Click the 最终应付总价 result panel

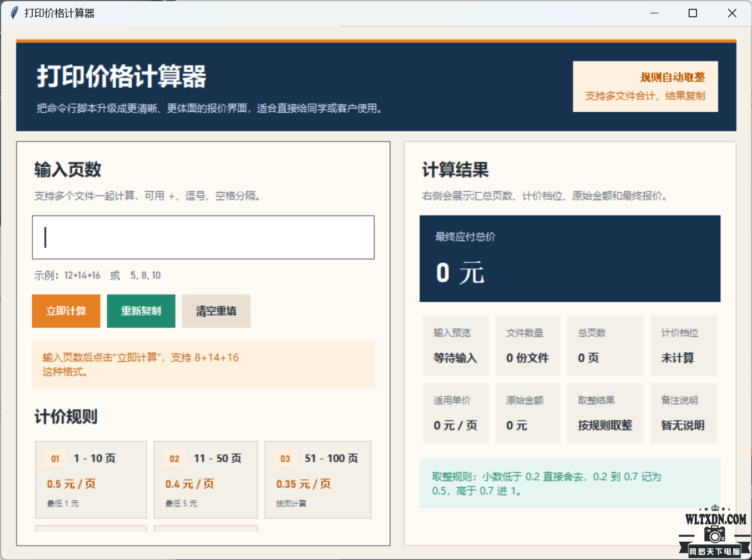point(570,259)
